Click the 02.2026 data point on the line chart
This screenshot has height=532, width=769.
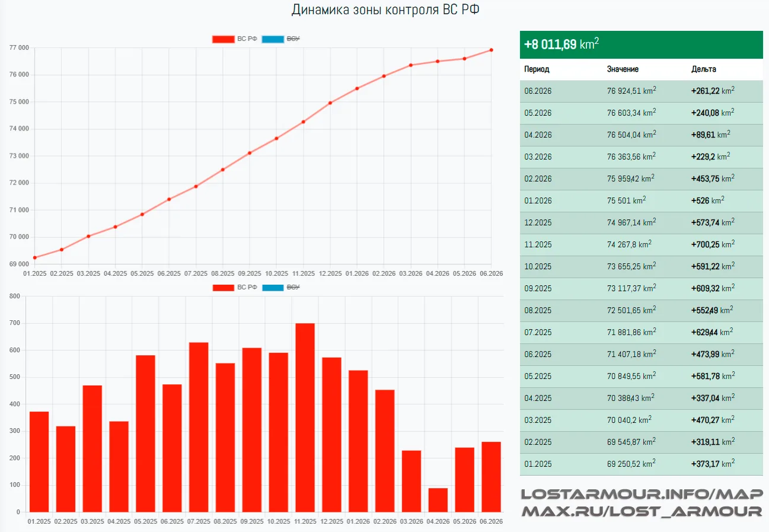click(384, 76)
